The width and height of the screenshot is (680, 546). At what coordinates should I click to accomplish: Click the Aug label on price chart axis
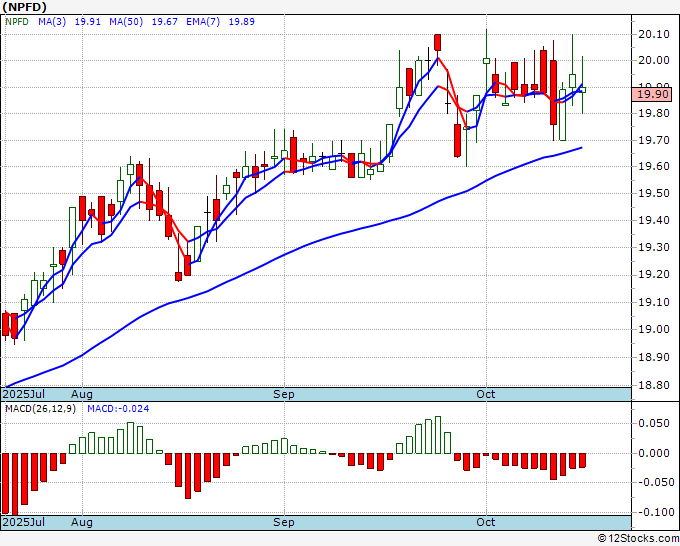click(82, 394)
